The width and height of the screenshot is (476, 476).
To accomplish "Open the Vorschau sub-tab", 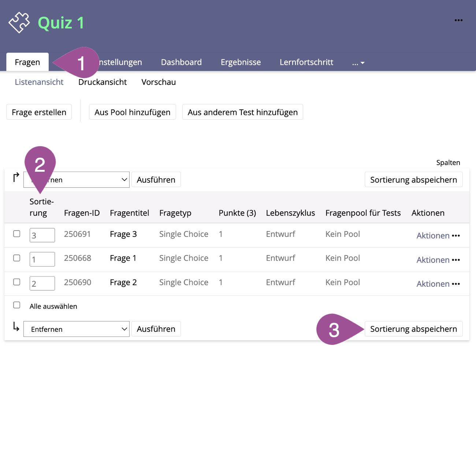I will click(159, 82).
